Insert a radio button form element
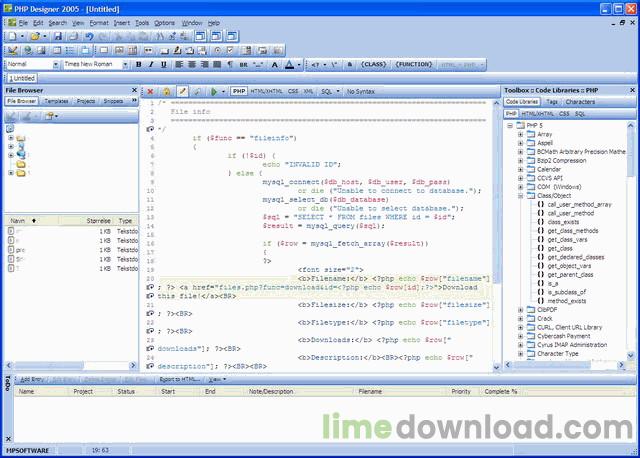Viewport: 640px width, 458px height. pos(218,50)
